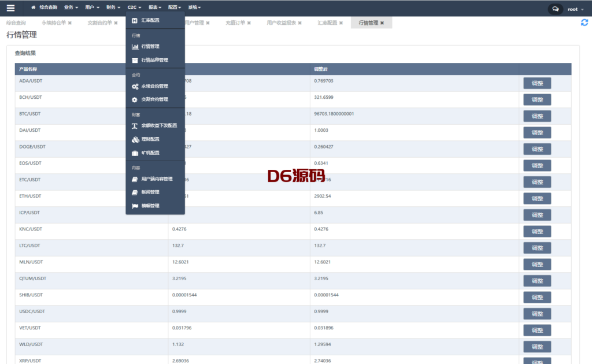The height and width of the screenshot is (364, 592).
Task: Adjust the ETH/USDT price with 调整
Action: (537, 199)
